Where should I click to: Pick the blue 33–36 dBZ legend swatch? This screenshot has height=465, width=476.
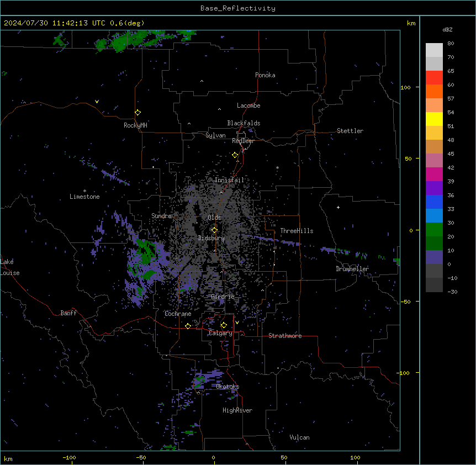point(434,202)
